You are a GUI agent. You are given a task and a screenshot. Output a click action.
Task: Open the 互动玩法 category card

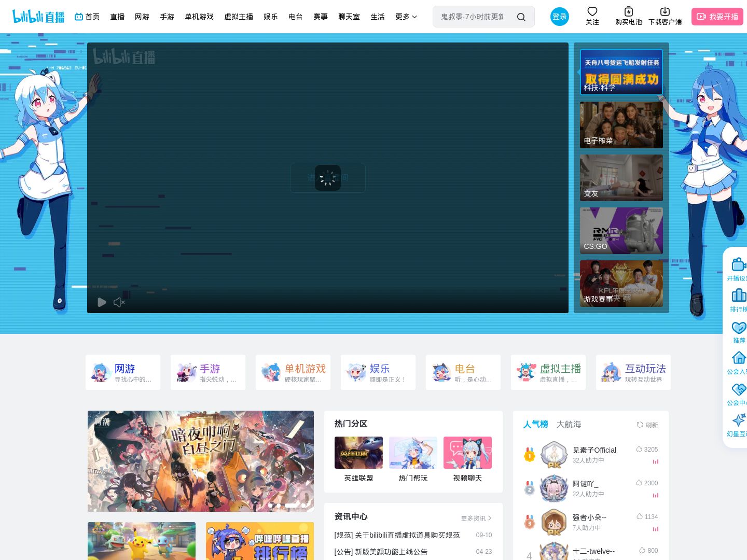pyautogui.click(x=633, y=372)
